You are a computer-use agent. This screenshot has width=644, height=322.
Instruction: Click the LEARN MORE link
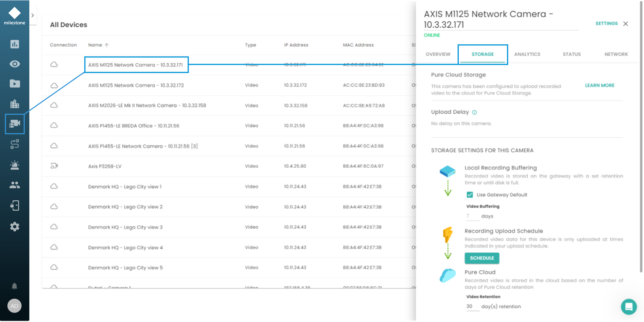[600, 85]
